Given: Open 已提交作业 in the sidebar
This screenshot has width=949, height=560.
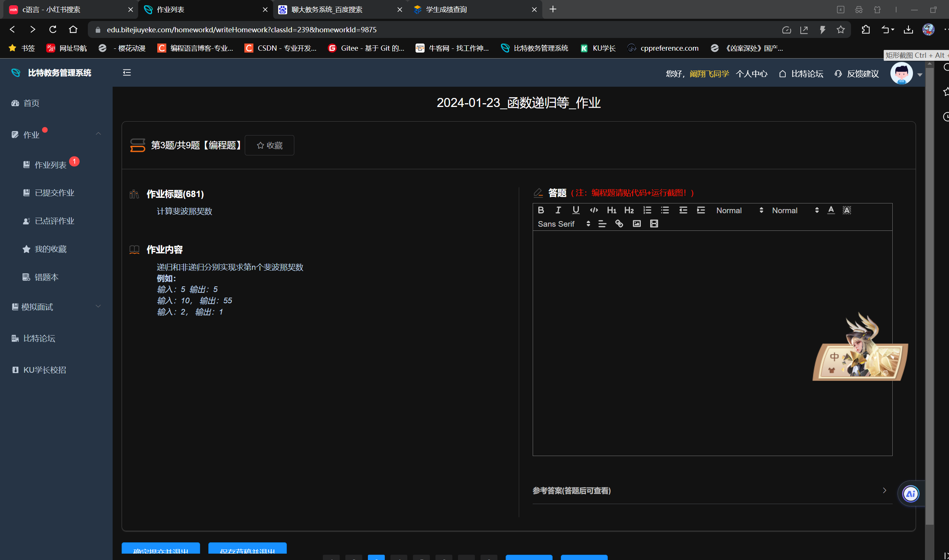Looking at the screenshot, I should tap(54, 193).
